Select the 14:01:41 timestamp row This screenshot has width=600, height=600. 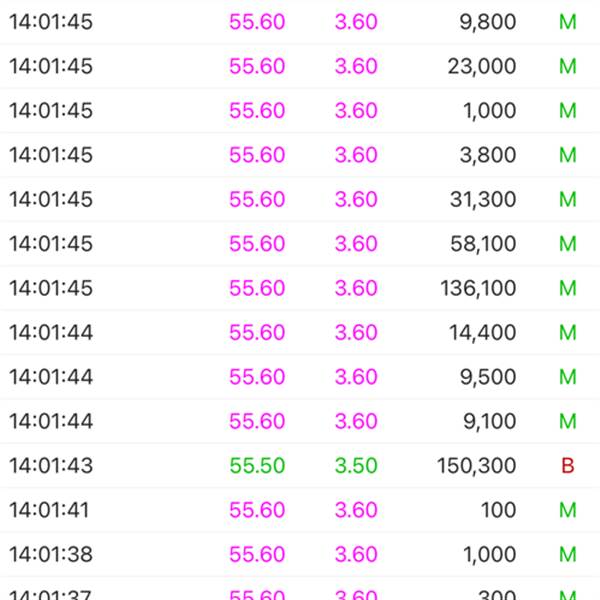tap(49, 510)
